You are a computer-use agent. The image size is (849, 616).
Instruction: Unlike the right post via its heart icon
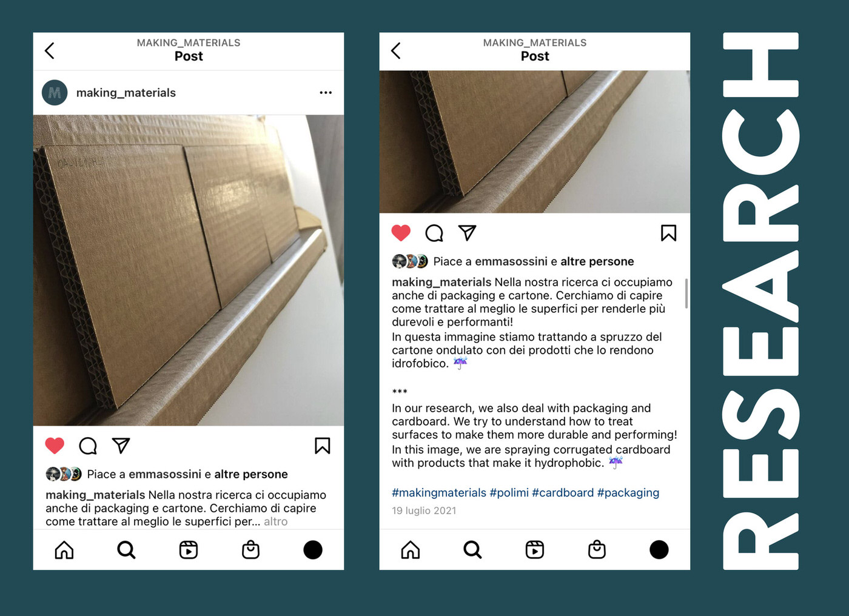pos(401,233)
